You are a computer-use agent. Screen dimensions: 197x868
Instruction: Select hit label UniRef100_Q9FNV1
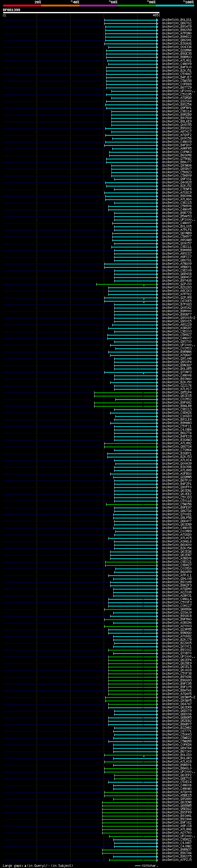(176, 108)
